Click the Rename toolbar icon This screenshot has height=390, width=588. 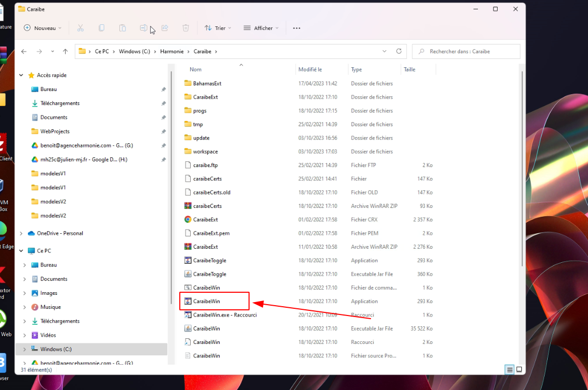click(x=144, y=28)
